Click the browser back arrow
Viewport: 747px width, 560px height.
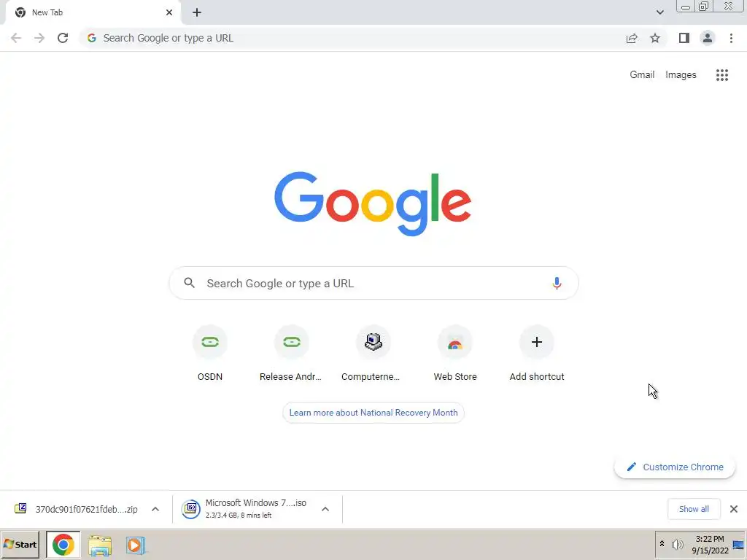tap(16, 38)
